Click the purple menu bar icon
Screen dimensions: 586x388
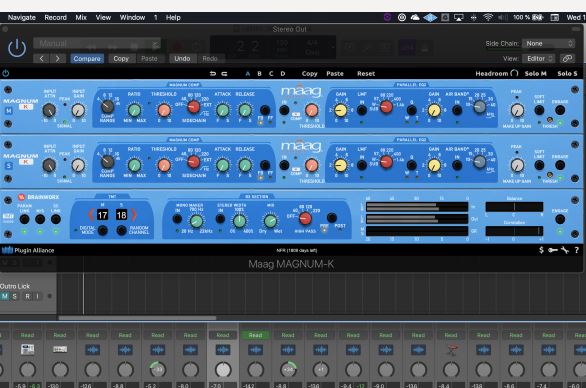click(x=387, y=17)
